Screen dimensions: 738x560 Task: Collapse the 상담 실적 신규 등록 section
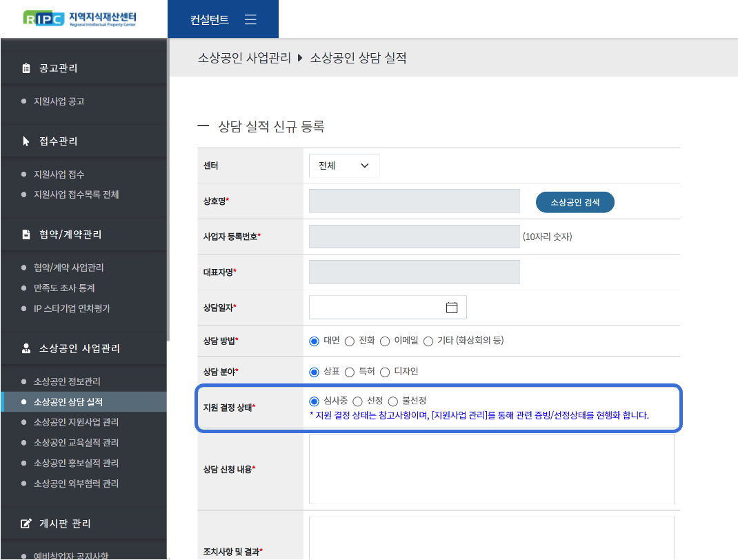point(203,126)
